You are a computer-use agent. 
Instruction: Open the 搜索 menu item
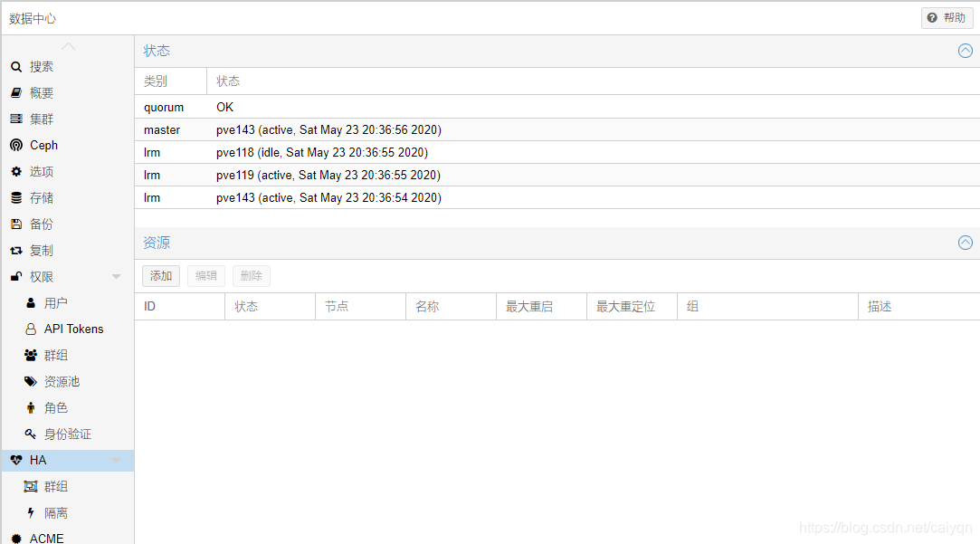pyautogui.click(x=68, y=67)
